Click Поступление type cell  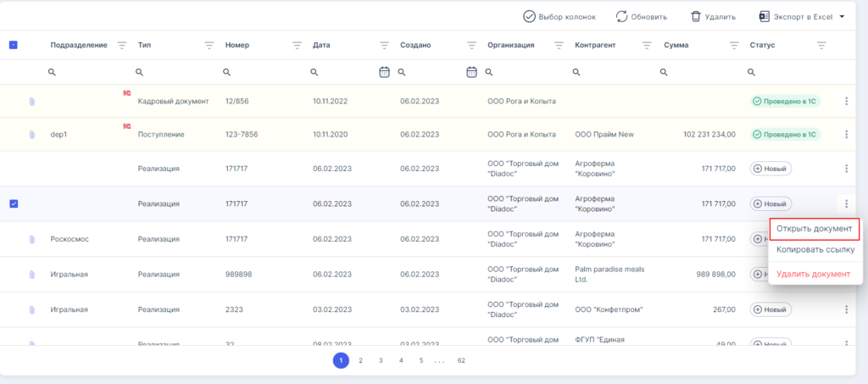click(161, 134)
